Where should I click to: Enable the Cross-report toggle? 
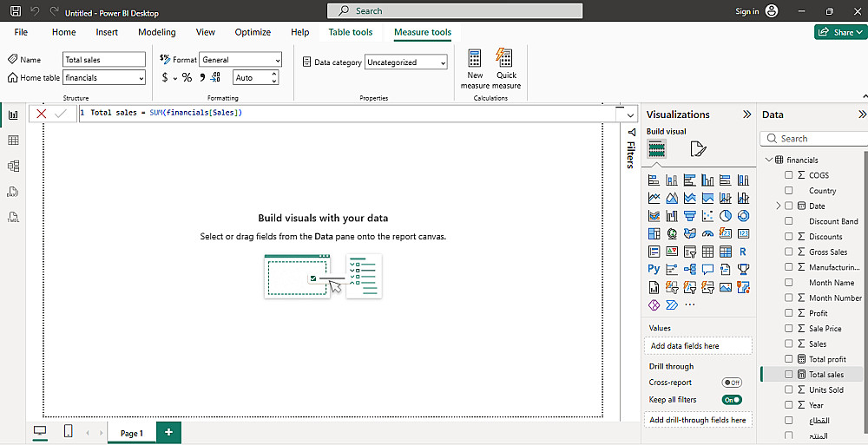click(x=732, y=383)
